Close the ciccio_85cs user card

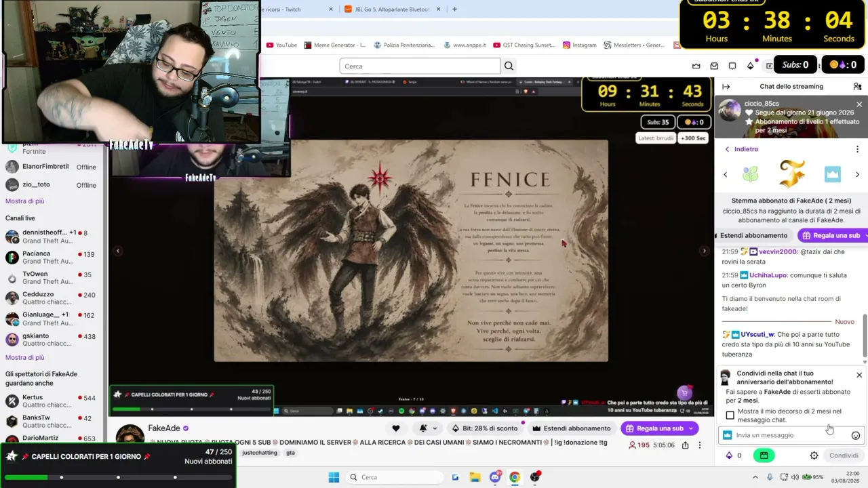(859, 104)
